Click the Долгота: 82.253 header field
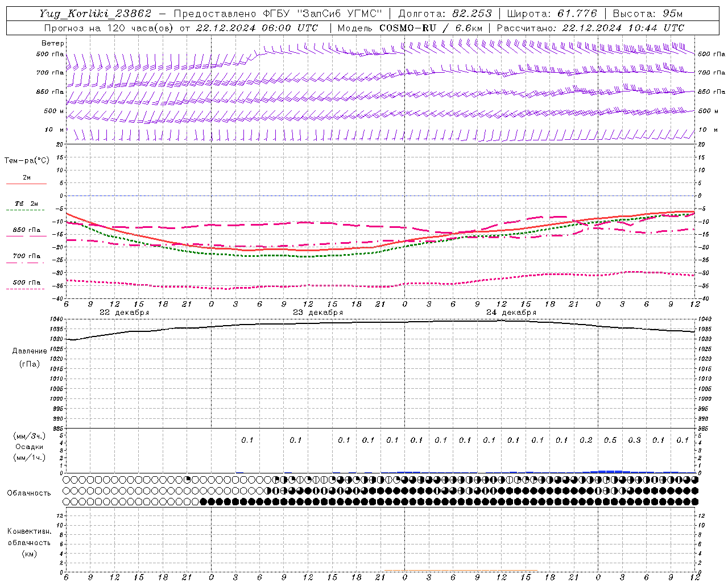 pyautogui.click(x=445, y=14)
